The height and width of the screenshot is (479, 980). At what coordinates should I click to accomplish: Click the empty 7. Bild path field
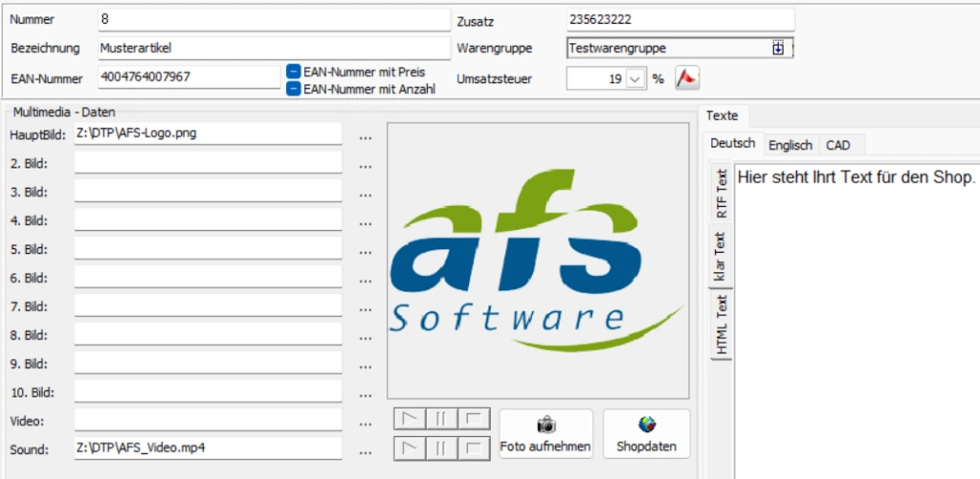pos(208,306)
